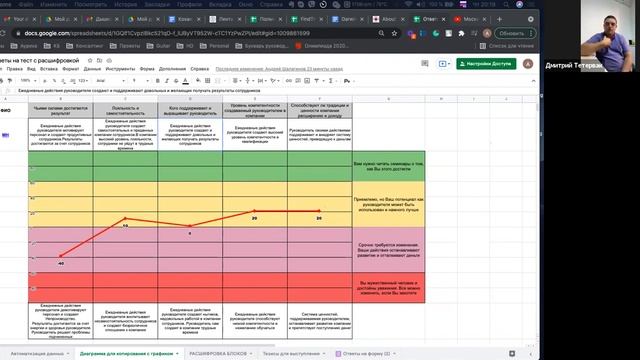Viewport: 640px width, 360px height.
Task: Click the filter toolbar icon
Action: 316,81
